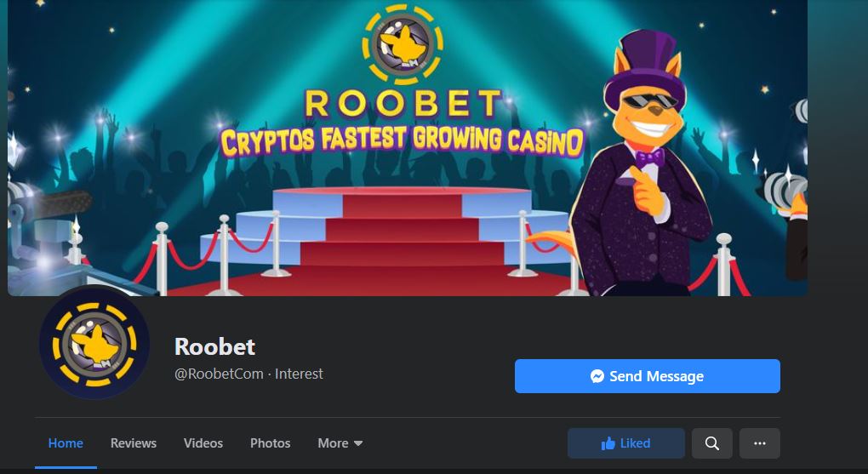Image resolution: width=868 pixels, height=474 pixels.
Task: Select the Photos tab
Action: click(270, 443)
